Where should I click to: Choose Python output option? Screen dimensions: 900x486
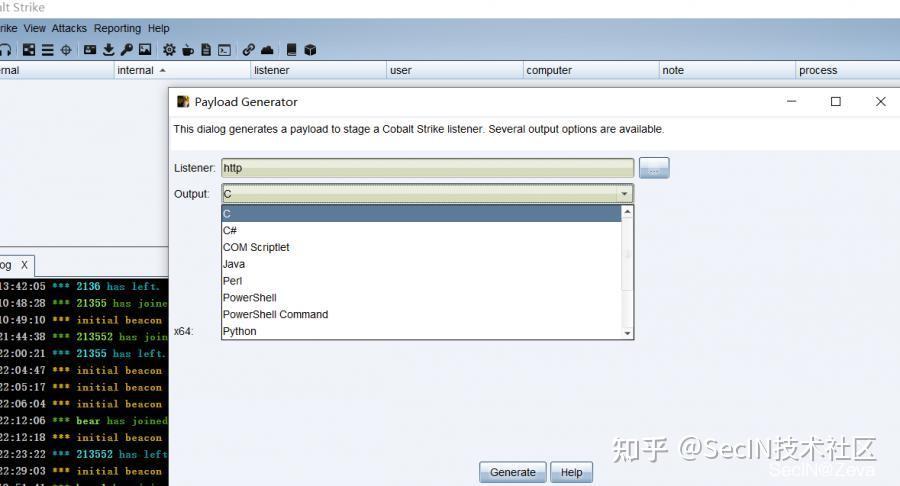point(421,331)
